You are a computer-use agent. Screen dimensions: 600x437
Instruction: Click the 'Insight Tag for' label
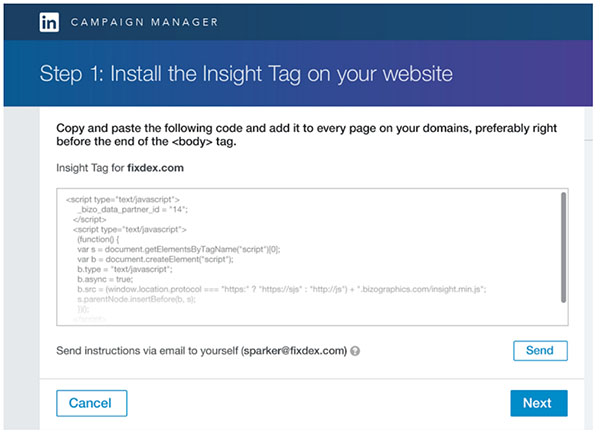click(x=90, y=167)
